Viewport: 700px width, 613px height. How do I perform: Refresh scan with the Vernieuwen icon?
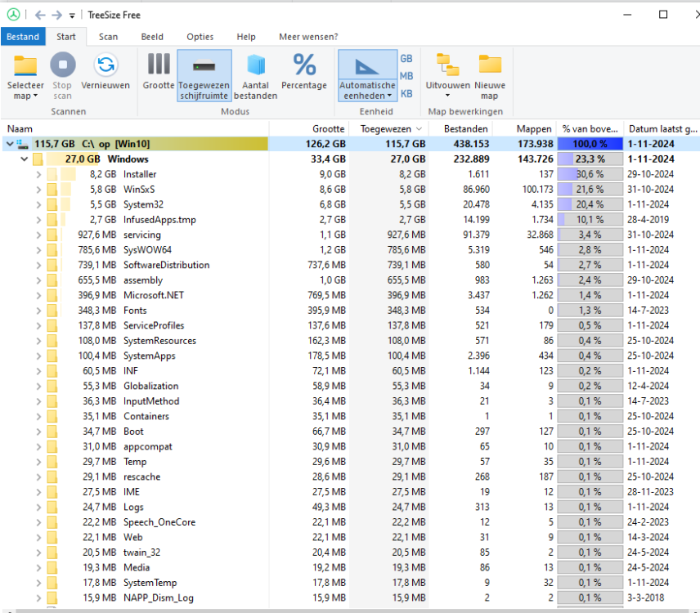(105, 65)
